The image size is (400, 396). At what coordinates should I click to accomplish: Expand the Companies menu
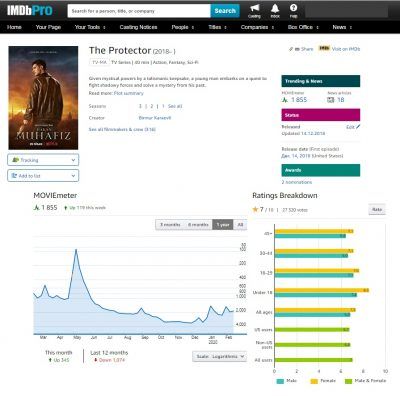coord(257,27)
